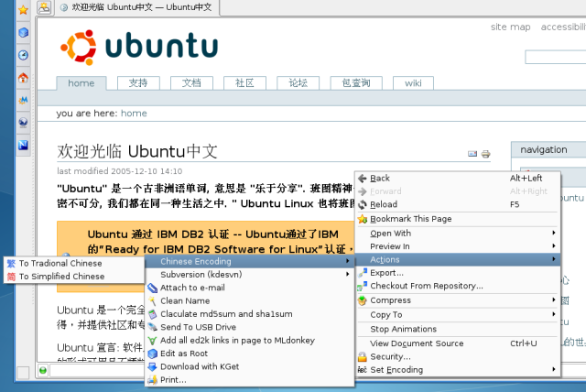
Task: Expand the Subversion (kdesvn) submenu arrow
Action: pos(348,274)
